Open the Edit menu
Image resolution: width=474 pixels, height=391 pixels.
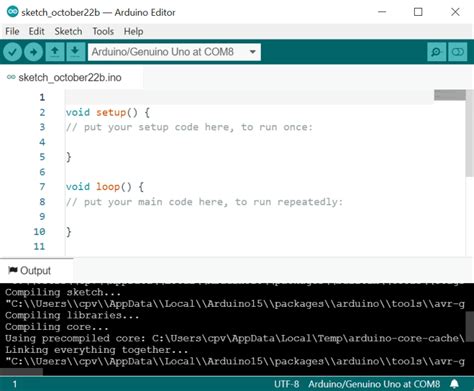(x=36, y=31)
